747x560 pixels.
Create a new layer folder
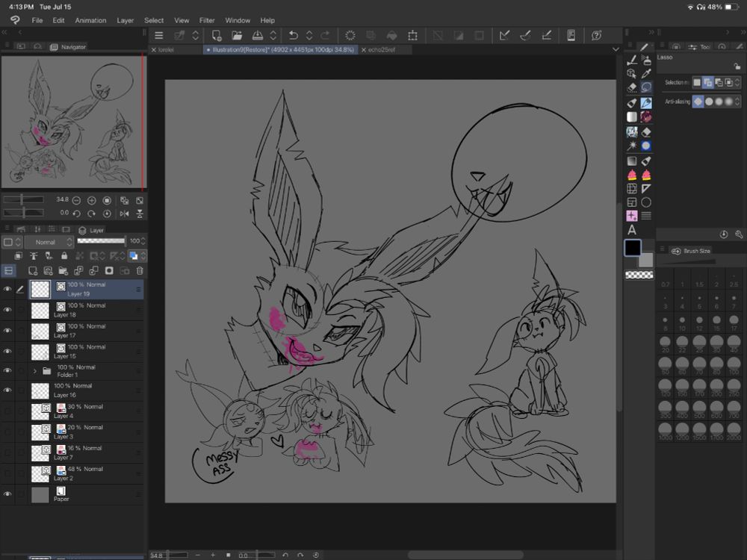pos(63,271)
